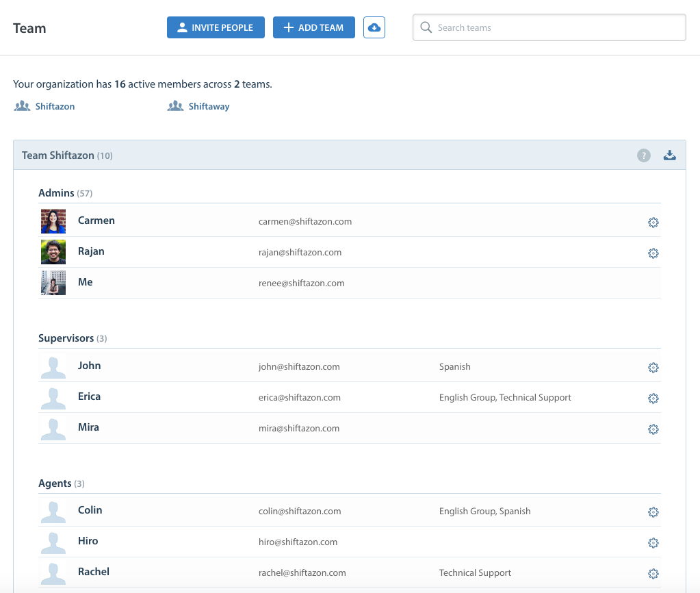Open settings gear for Carmen
Viewport: 700px width, 593px height.
tap(653, 223)
